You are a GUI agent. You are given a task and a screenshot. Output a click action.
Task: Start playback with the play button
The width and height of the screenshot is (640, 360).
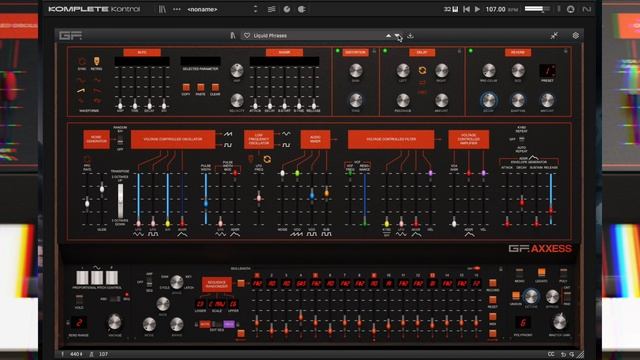tap(477, 9)
